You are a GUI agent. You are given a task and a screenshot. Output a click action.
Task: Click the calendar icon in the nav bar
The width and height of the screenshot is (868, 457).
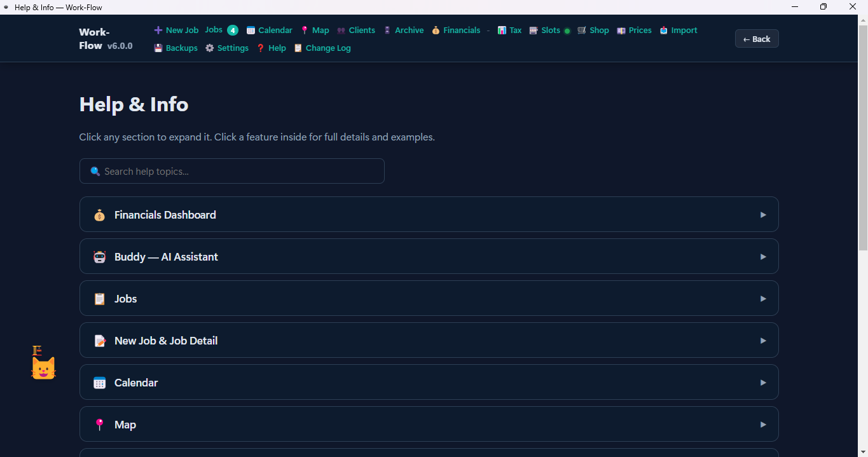click(251, 31)
